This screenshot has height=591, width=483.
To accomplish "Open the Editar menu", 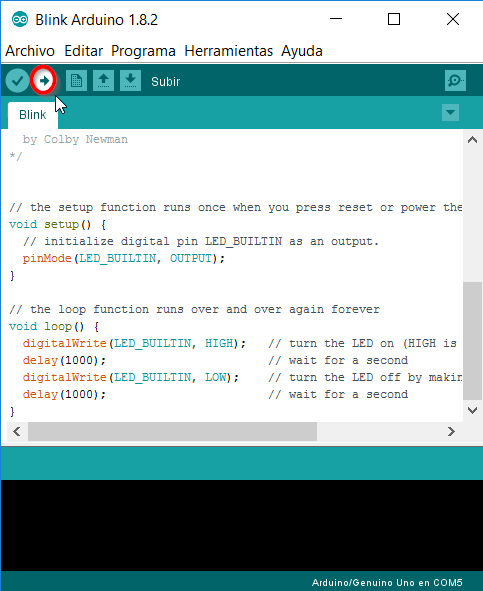I will click(x=83, y=51).
